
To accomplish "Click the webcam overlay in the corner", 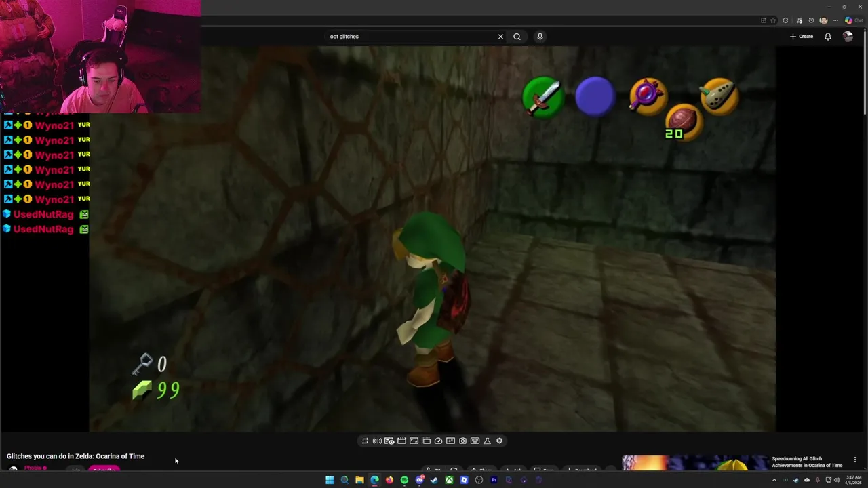I will [100, 56].
